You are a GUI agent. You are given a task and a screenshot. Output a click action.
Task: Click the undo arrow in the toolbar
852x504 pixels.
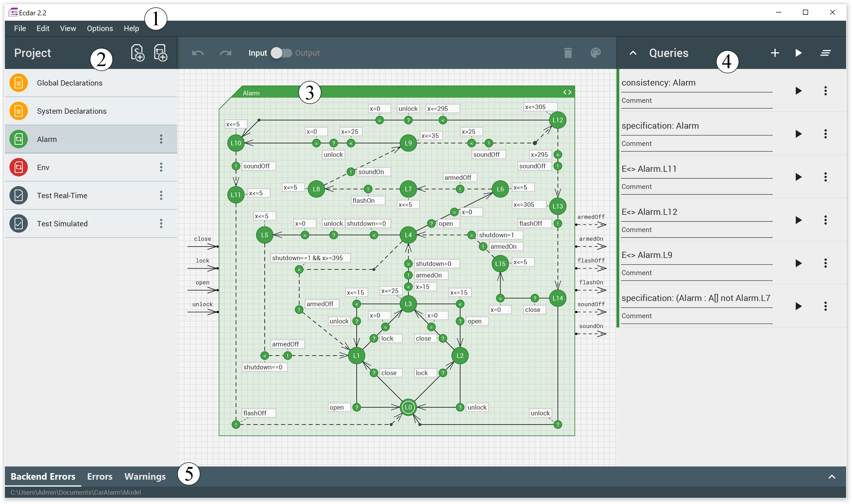pyautogui.click(x=198, y=53)
